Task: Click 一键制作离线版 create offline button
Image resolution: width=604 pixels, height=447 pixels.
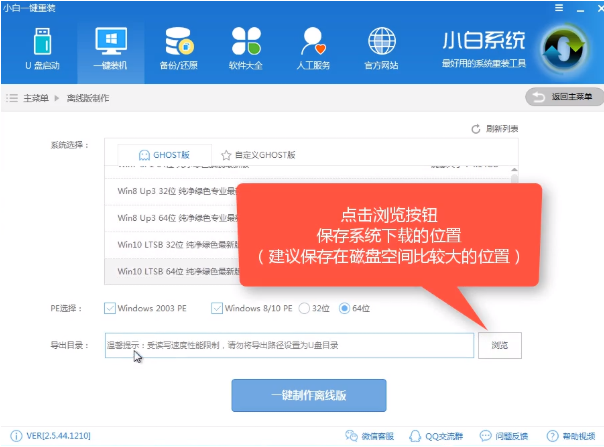Action: tap(309, 395)
